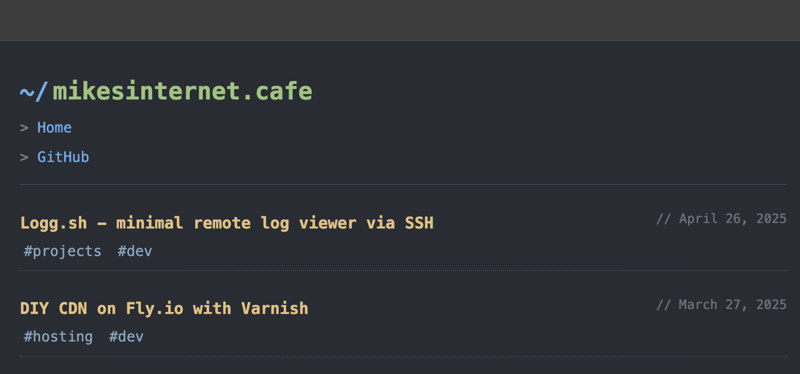Select the #dev tag under DIY CDN post
This screenshot has width=800, height=374.
tap(126, 337)
